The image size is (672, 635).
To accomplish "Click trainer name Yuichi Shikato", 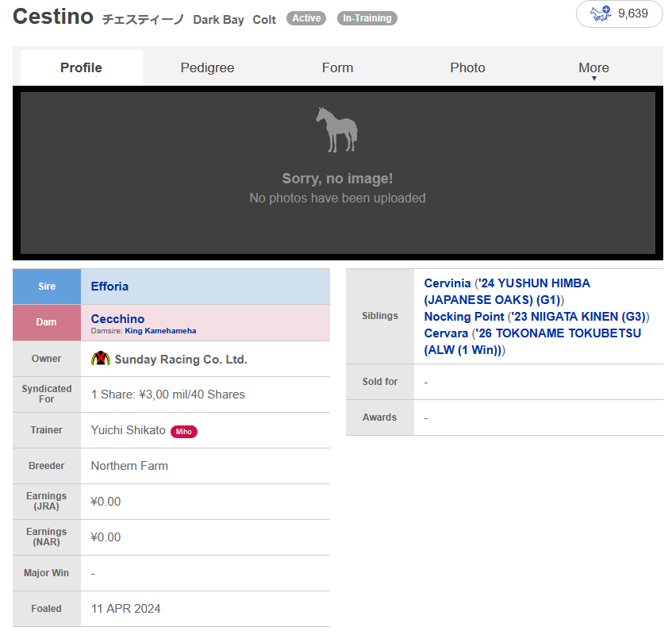I will [x=129, y=430].
